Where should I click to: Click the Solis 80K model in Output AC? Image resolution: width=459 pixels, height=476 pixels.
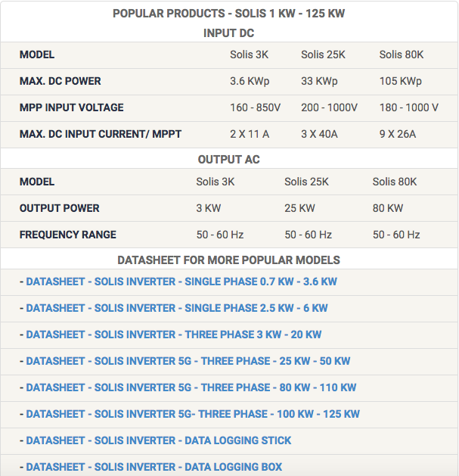395,182
